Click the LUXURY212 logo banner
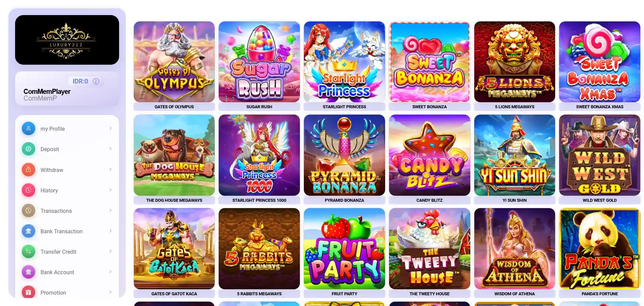Image resolution: width=644 pixels, height=306 pixels. click(67, 40)
